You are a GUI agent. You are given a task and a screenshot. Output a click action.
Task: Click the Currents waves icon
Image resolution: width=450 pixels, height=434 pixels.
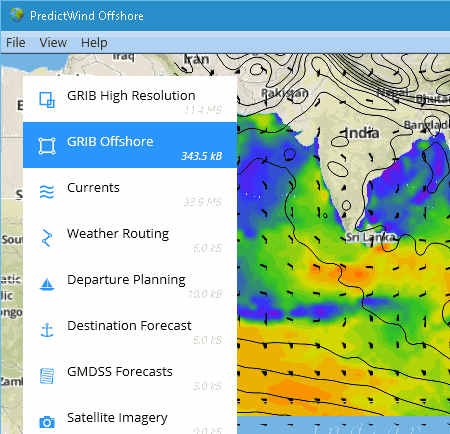click(x=47, y=192)
